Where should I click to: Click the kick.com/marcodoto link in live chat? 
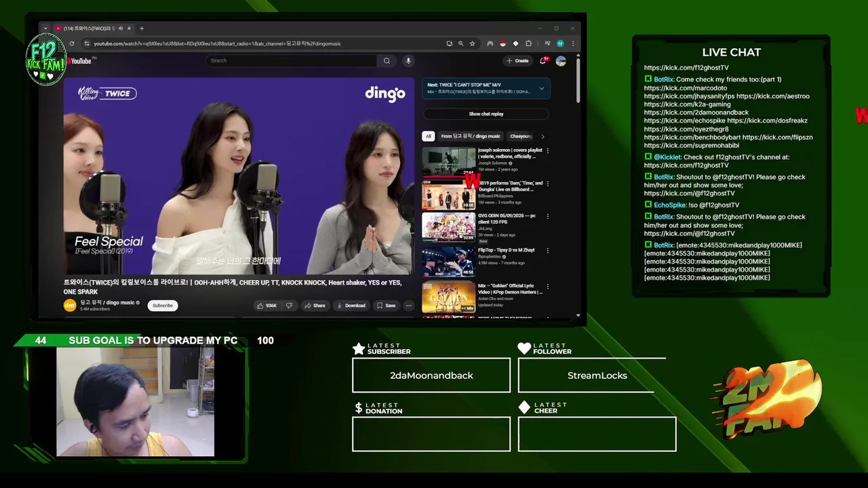[x=686, y=88]
